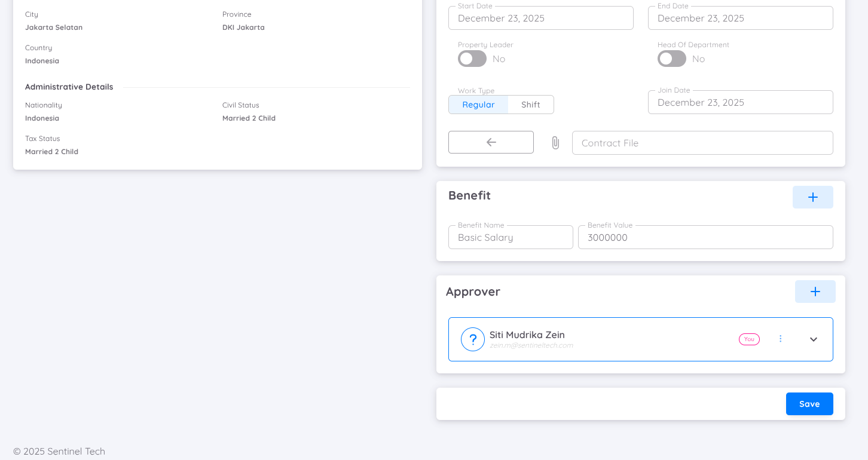Click the Save button

[x=809, y=404]
